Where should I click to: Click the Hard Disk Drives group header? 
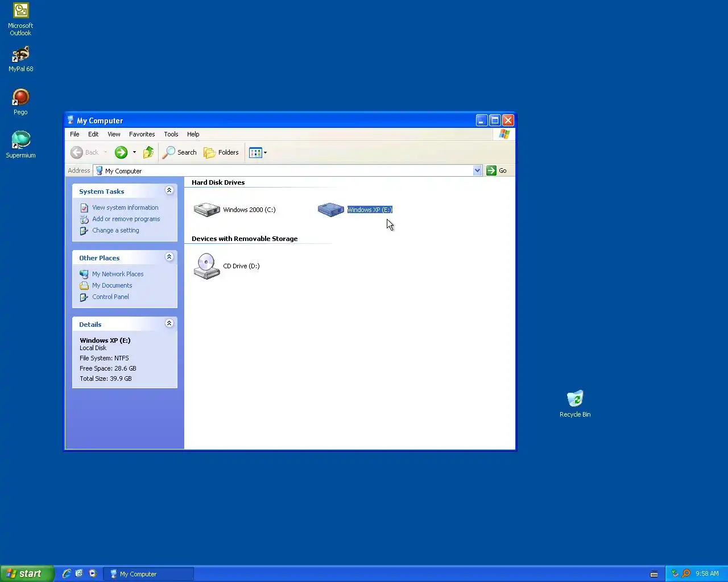[x=218, y=182]
